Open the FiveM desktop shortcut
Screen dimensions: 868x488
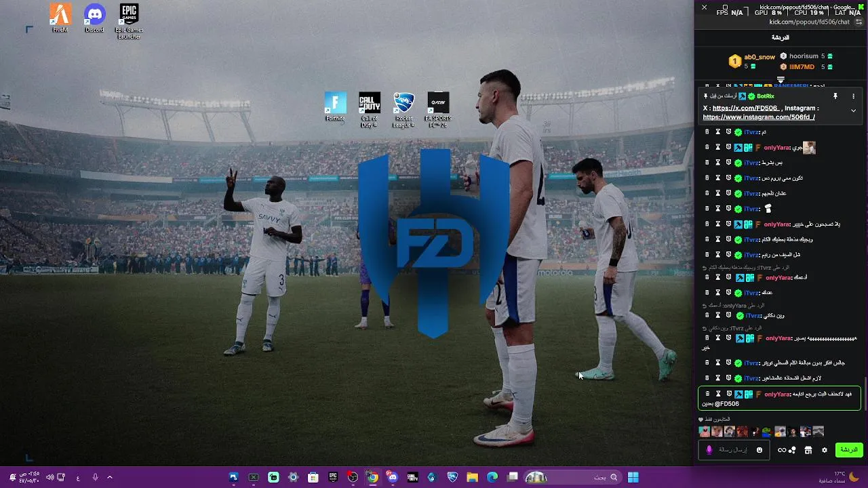pyautogui.click(x=60, y=18)
